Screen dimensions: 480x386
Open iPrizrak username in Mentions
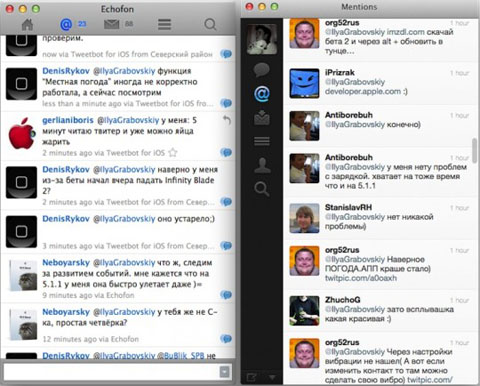[x=340, y=72]
